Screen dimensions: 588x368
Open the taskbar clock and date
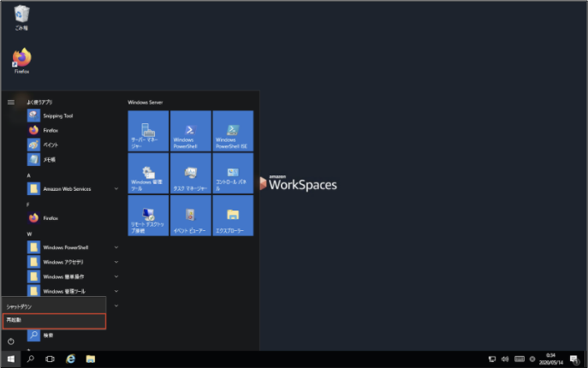[551, 359]
